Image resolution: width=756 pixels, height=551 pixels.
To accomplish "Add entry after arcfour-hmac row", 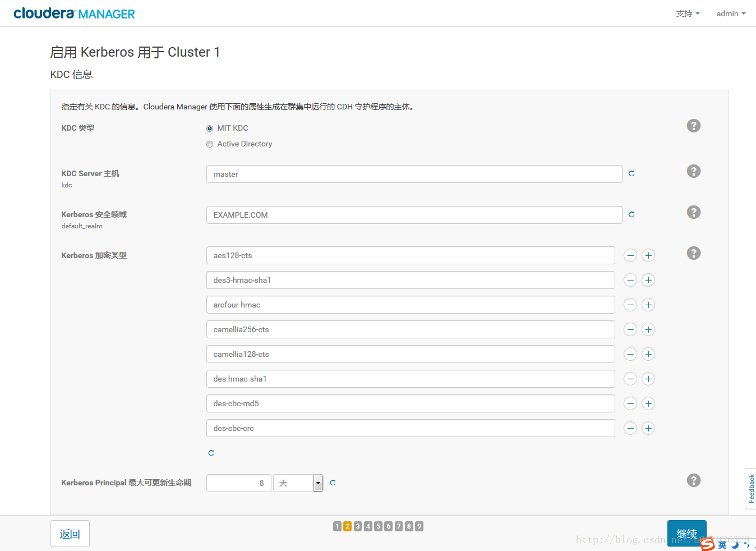I will (648, 305).
